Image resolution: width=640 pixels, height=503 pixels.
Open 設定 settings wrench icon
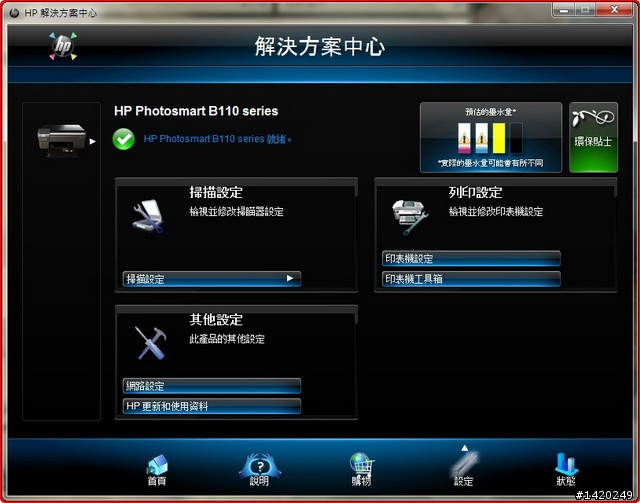[464, 470]
